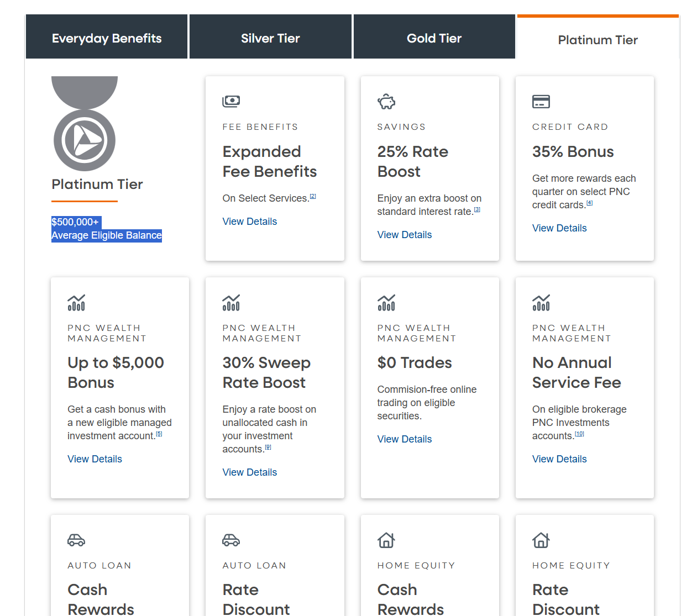Select the Platinum Tier tab
The height and width of the screenshot is (616, 697).
[598, 40]
